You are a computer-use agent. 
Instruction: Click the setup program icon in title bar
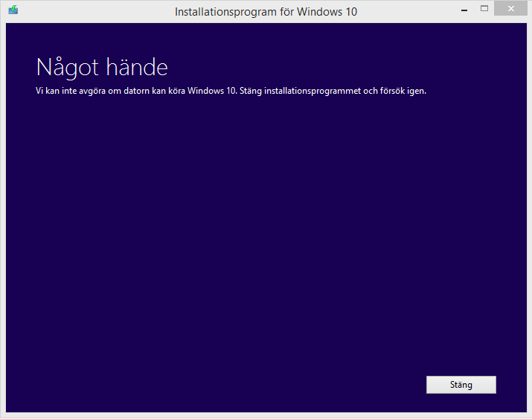coord(13,10)
